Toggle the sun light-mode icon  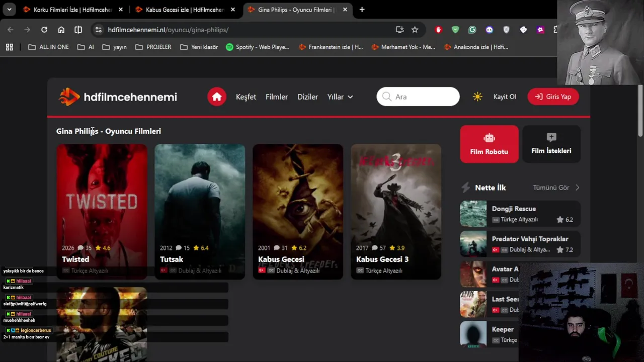477,97
